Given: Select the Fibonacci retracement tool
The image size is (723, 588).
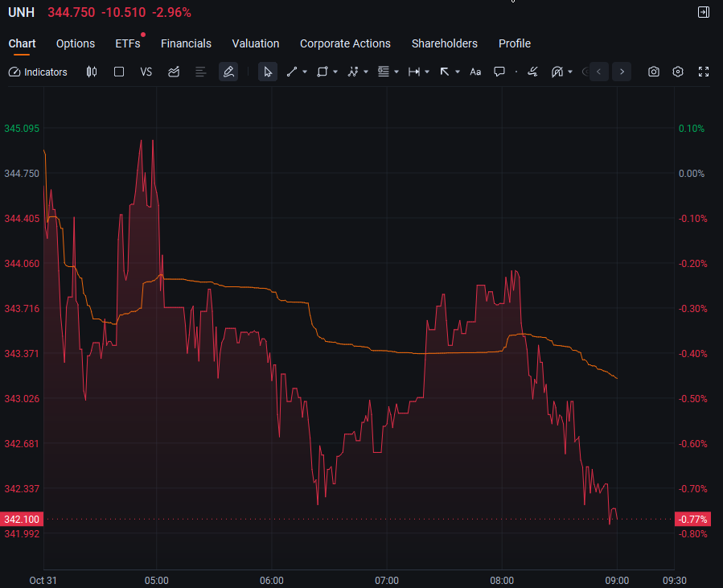Looking at the screenshot, I should tap(384, 72).
